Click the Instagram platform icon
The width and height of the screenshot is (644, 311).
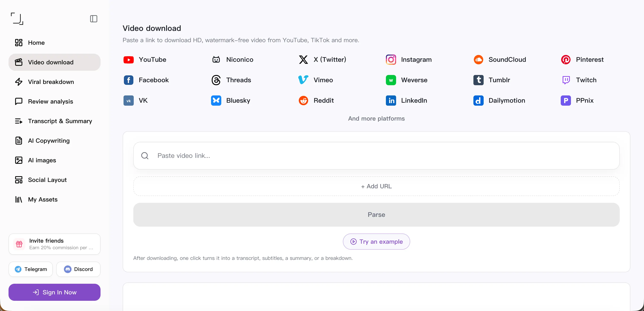pos(391,60)
